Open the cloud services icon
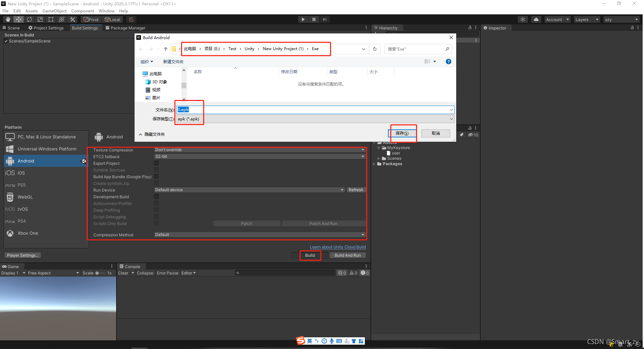 [536, 19]
